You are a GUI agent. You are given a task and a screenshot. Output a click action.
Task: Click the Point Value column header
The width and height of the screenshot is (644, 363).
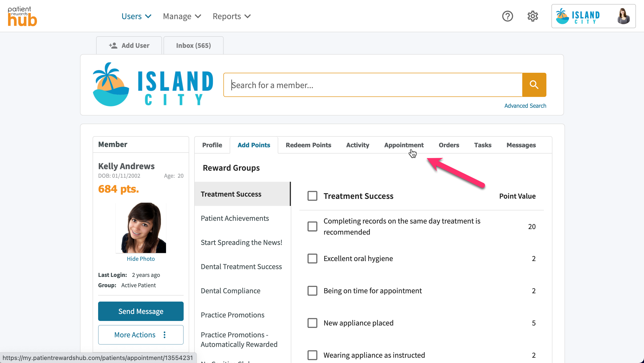[517, 196]
